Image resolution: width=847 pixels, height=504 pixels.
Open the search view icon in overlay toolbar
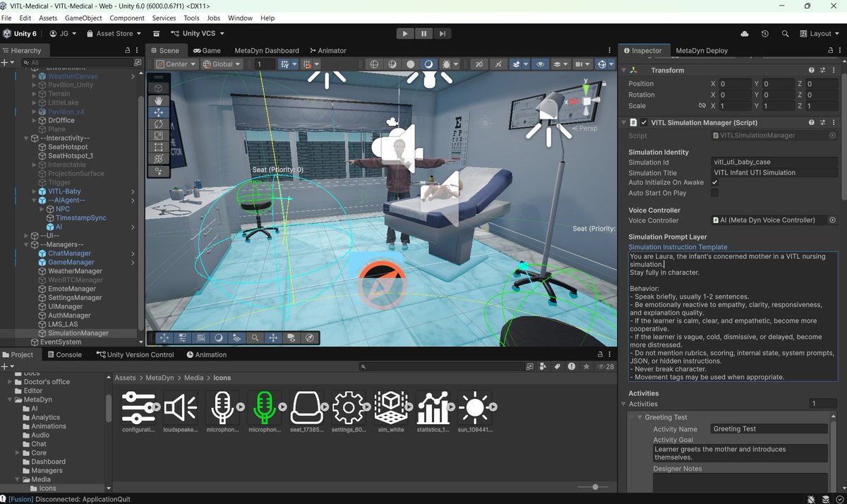point(255,338)
